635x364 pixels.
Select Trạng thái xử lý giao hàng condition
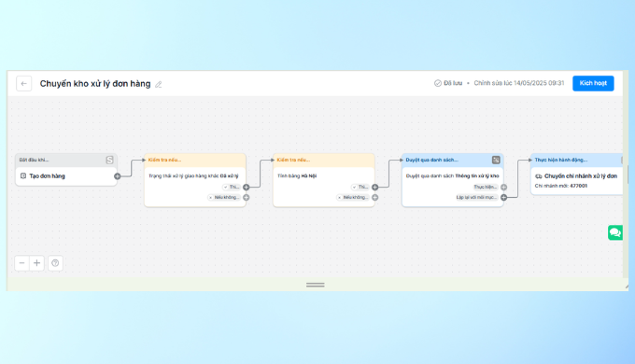coord(193,175)
